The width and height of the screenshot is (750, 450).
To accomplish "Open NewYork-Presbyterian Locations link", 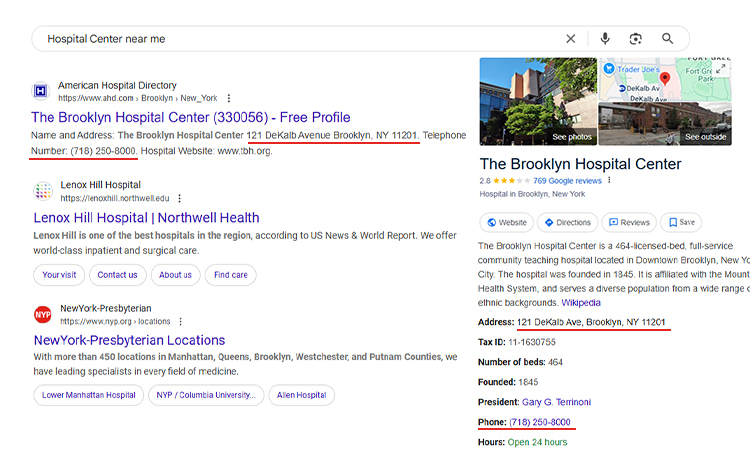I will pos(129,340).
